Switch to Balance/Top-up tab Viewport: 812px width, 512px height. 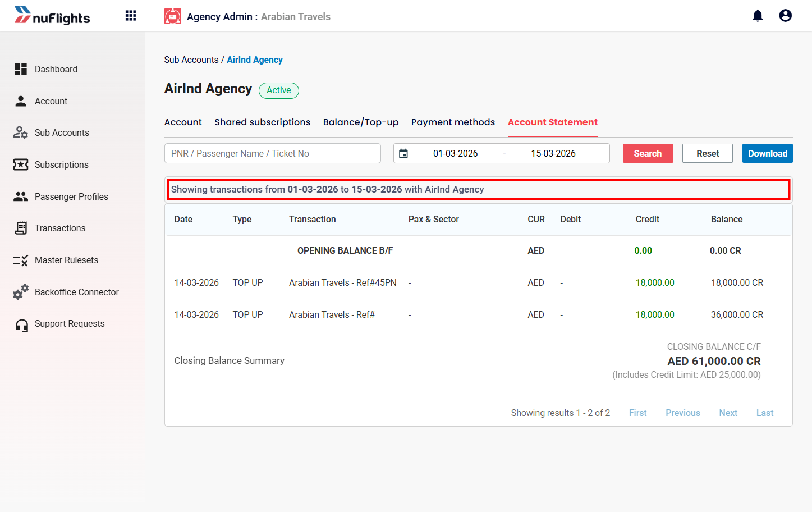tap(361, 122)
